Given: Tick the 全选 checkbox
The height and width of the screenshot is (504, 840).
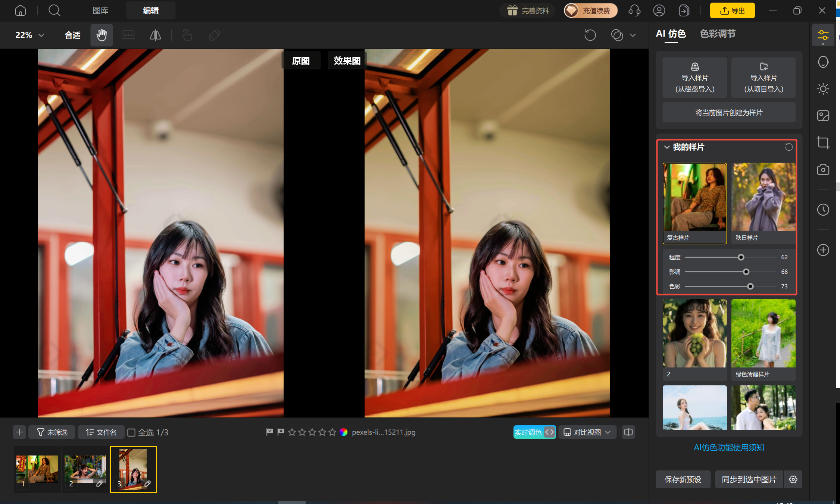Looking at the screenshot, I should [131, 432].
